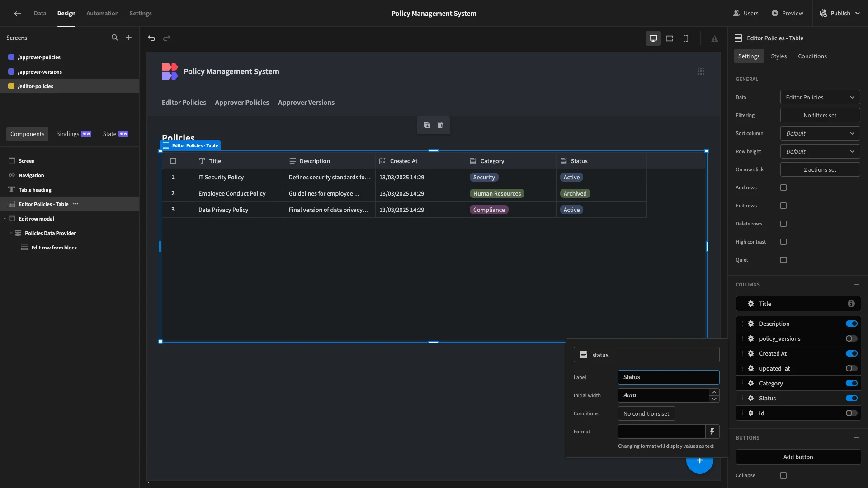Open the warnings triangle icon

point(715,39)
